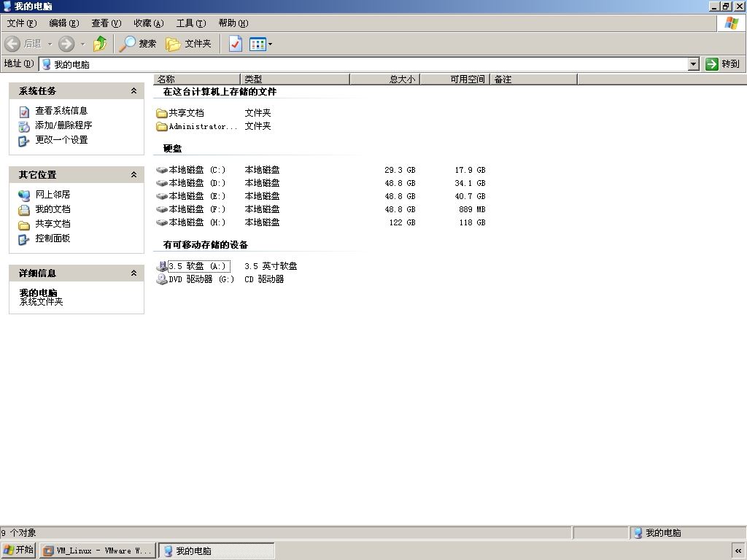747x560 pixels.
Task: Select the Administrator documents folder icon
Action: (162, 127)
